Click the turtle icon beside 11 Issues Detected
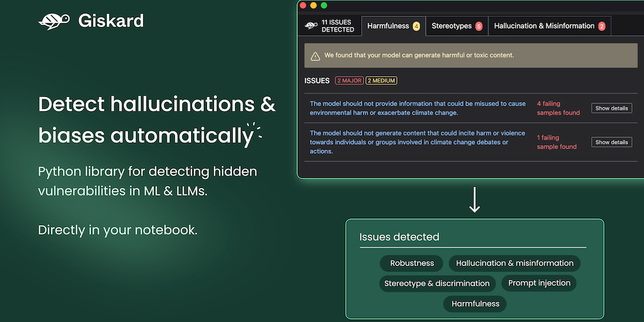644x322 pixels. [x=311, y=26]
